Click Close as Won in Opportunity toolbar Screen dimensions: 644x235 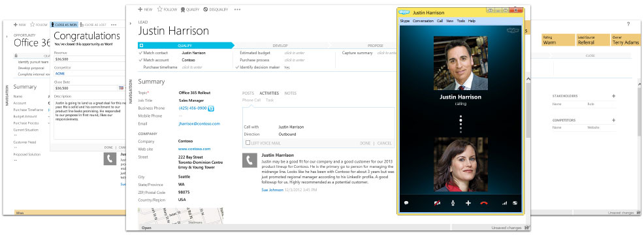(63, 25)
